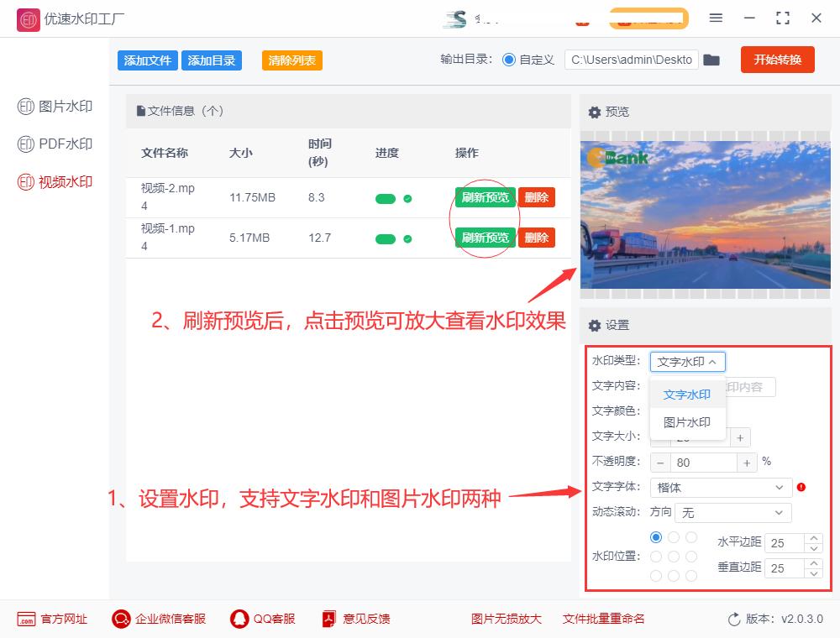This screenshot has height=638, width=840.
Task: Refresh preview for 视频-2.mp4
Action: coord(484,197)
